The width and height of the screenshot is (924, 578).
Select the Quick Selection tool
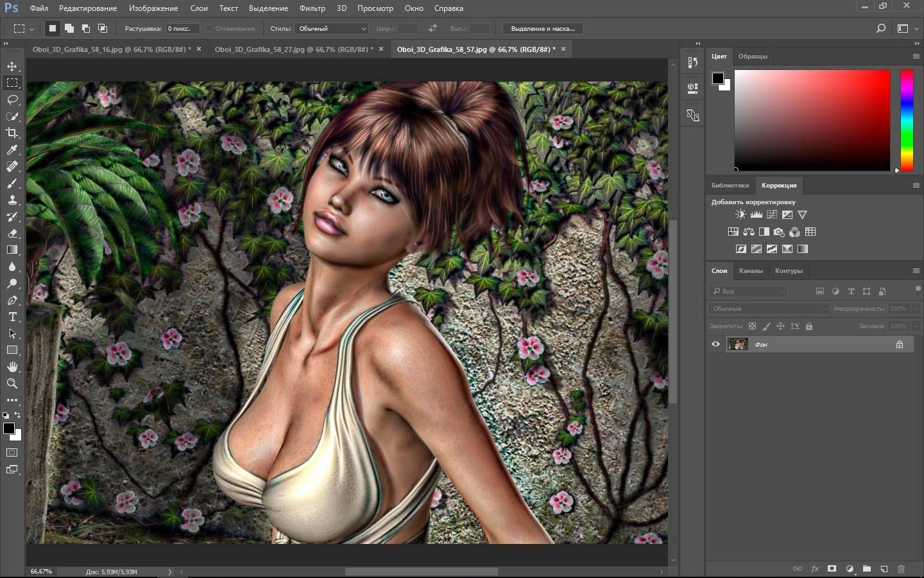tap(12, 116)
